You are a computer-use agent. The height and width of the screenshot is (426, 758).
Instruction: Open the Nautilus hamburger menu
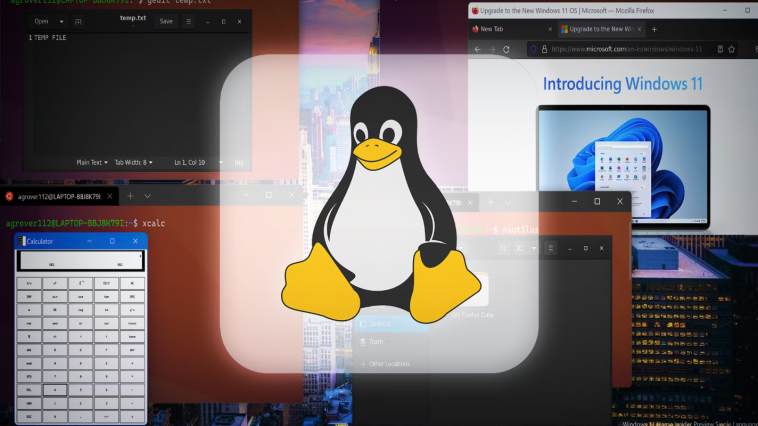point(551,248)
